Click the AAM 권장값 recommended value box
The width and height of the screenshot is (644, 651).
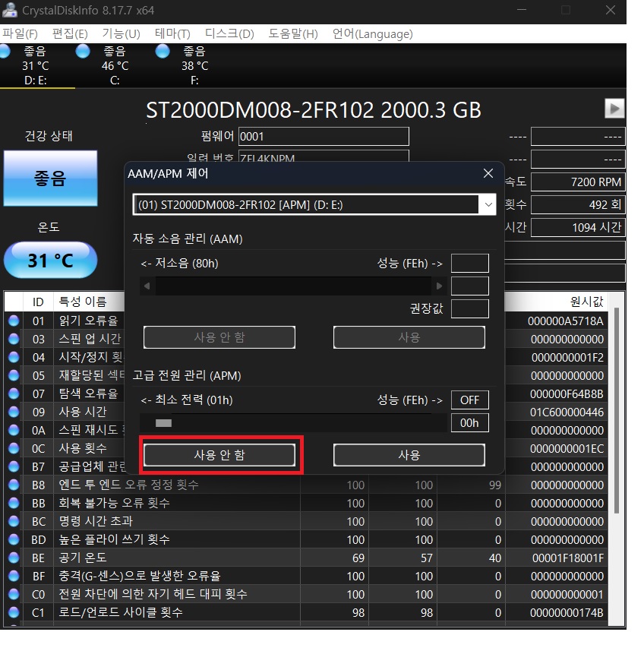[x=470, y=309]
